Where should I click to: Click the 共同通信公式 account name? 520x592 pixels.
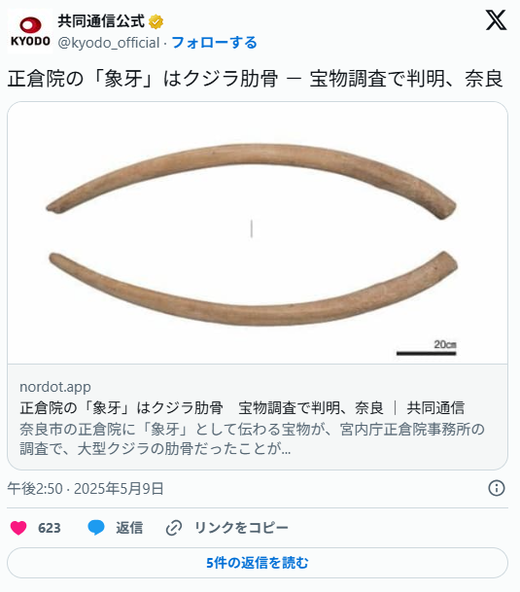pyautogui.click(x=101, y=21)
